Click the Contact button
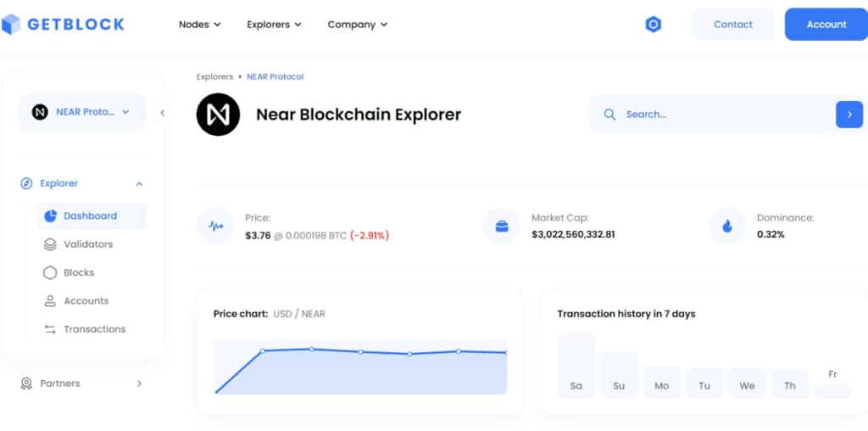 pyautogui.click(x=732, y=25)
